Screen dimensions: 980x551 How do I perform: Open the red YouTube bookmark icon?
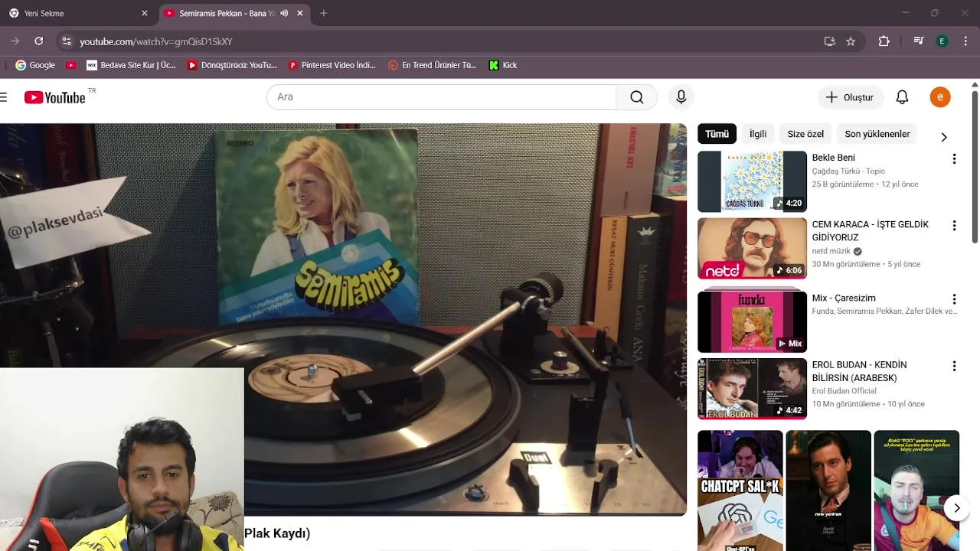(x=70, y=65)
